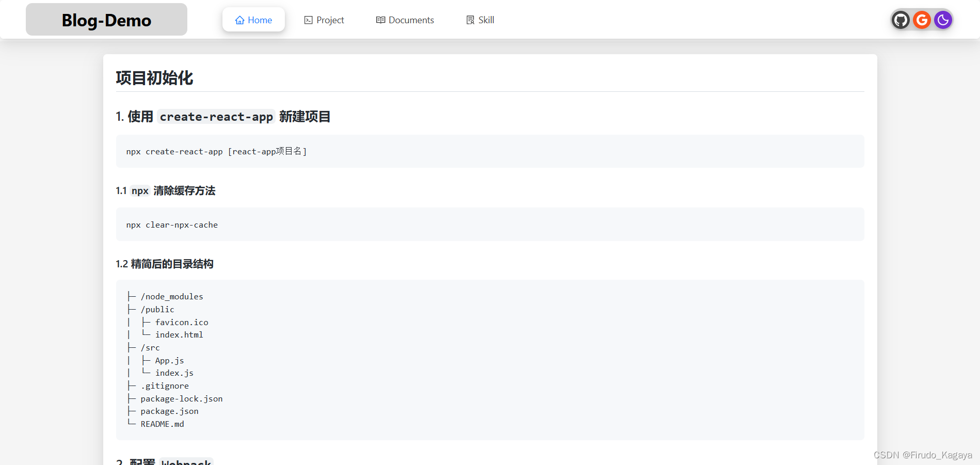
Task: Click the GitHub icon in the navbar
Action: click(x=901, y=20)
